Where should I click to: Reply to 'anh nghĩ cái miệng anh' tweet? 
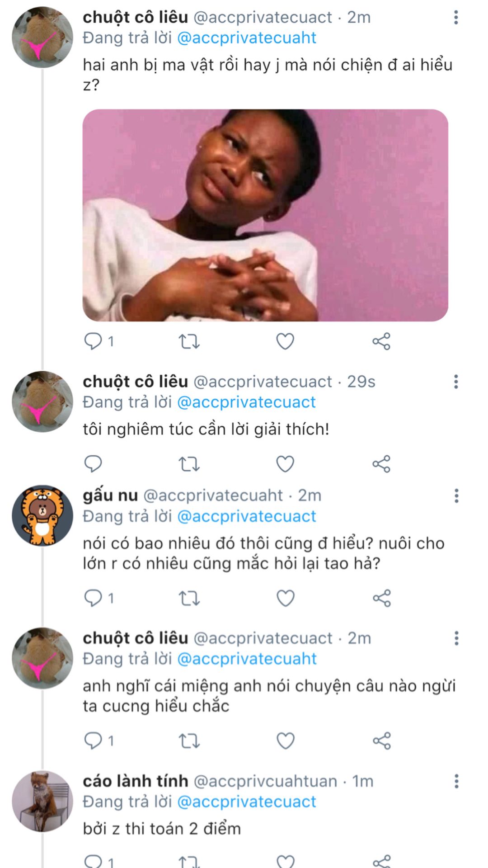click(x=94, y=741)
